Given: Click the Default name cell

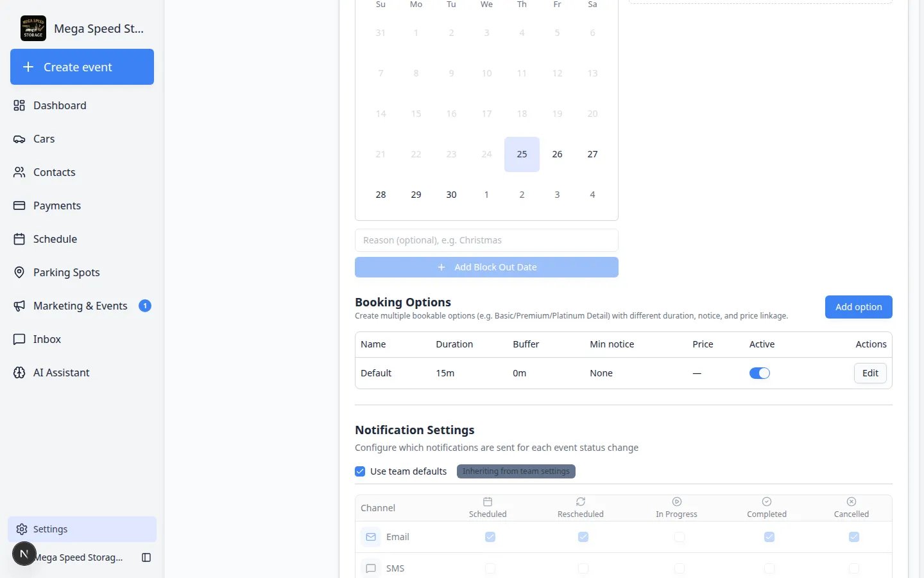Looking at the screenshot, I should pyautogui.click(x=376, y=373).
